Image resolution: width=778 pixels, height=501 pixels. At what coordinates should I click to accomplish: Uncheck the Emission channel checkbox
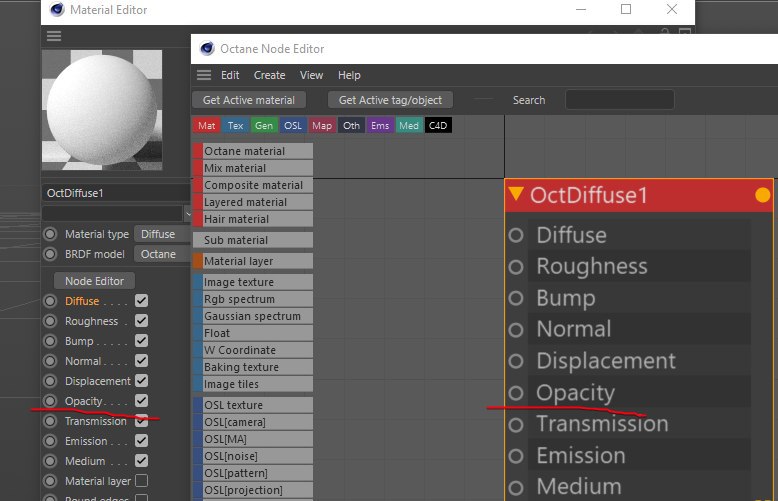(x=141, y=440)
